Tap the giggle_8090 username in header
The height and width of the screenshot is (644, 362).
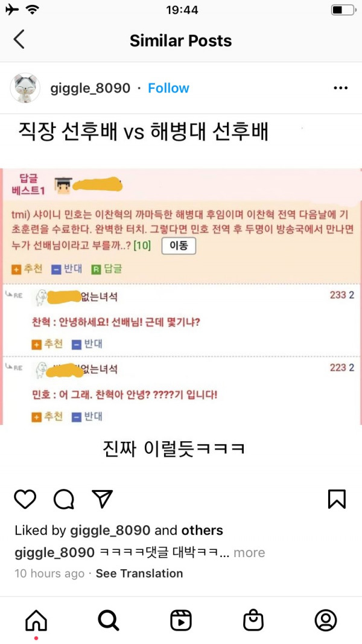click(91, 88)
